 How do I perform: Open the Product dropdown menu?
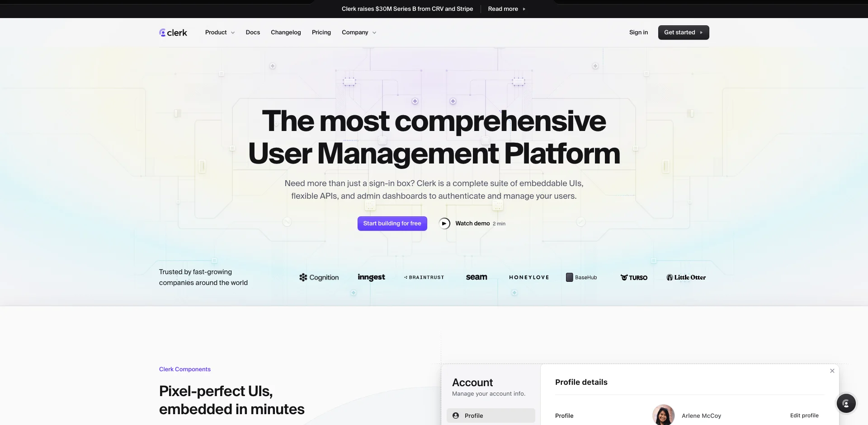[220, 33]
